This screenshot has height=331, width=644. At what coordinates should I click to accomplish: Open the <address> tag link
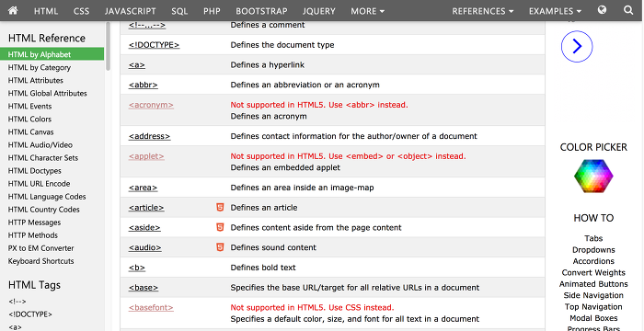[149, 136]
